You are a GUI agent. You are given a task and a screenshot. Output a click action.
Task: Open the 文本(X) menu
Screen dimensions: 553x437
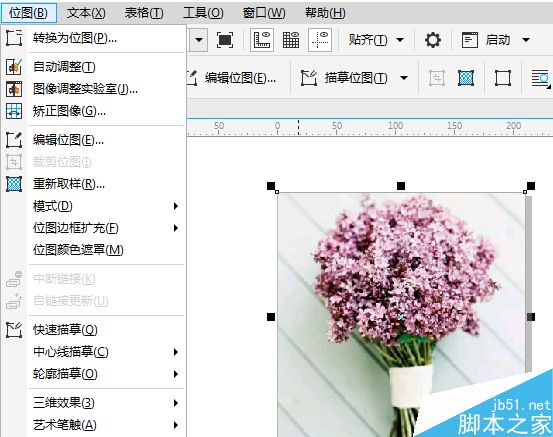[x=86, y=13]
